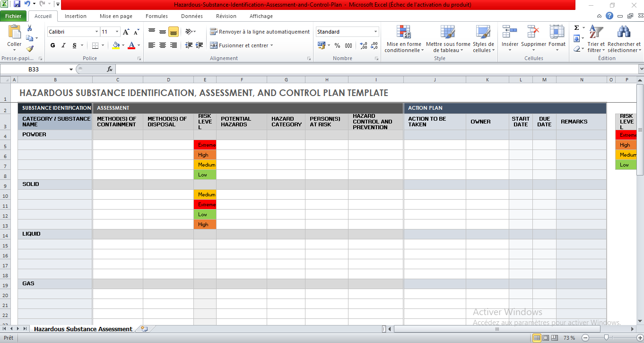Switch to Page Layout view icon
Screen dimensions: 644x343
[x=546, y=338]
